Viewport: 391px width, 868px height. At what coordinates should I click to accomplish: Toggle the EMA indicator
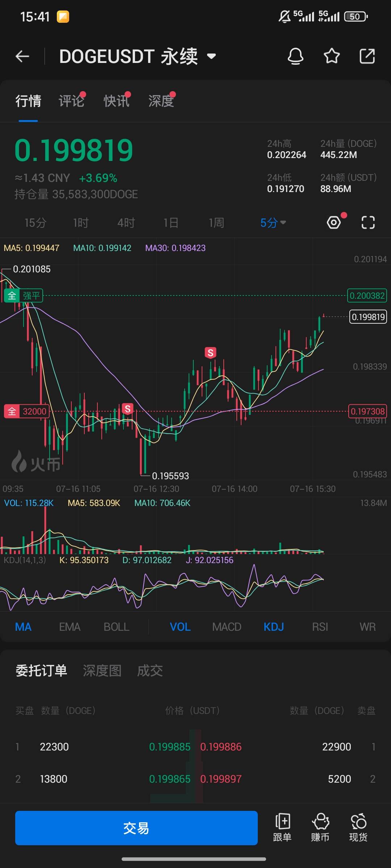click(x=70, y=627)
